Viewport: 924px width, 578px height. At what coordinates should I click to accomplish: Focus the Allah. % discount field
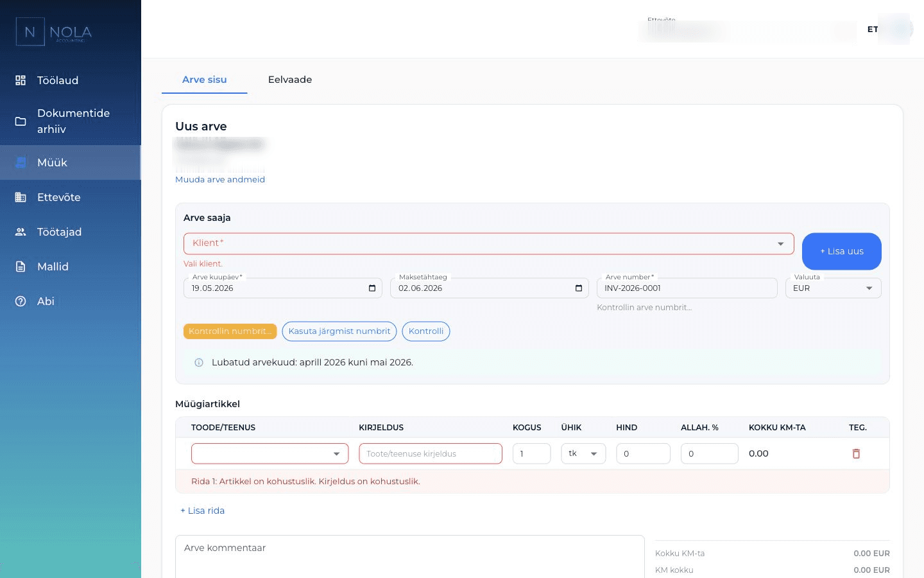710,453
